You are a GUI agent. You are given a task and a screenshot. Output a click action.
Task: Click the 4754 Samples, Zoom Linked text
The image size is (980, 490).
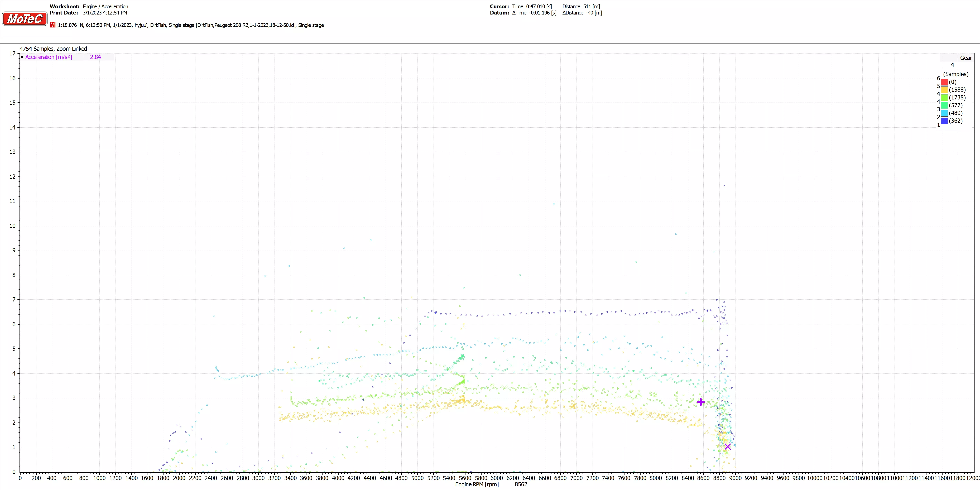pyautogui.click(x=53, y=49)
